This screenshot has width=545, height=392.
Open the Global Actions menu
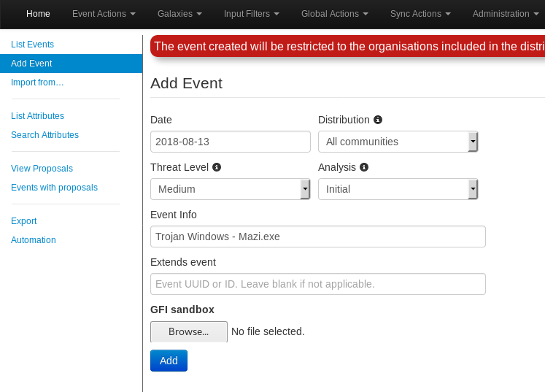click(x=334, y=14)
